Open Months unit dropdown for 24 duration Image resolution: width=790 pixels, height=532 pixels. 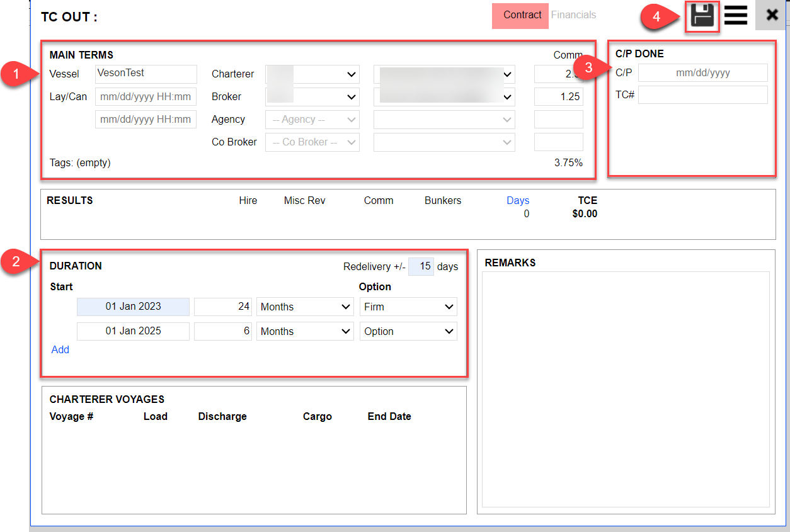[x=305, y=307]
